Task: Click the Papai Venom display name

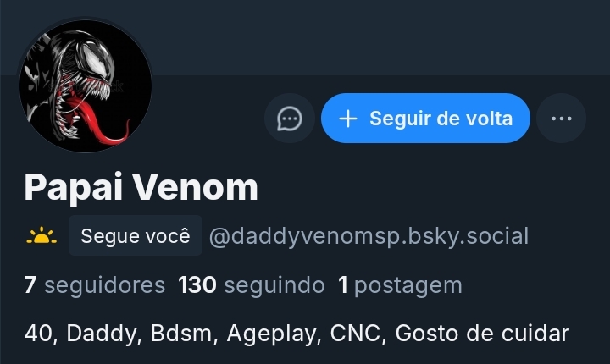Action: click(141, 187)
